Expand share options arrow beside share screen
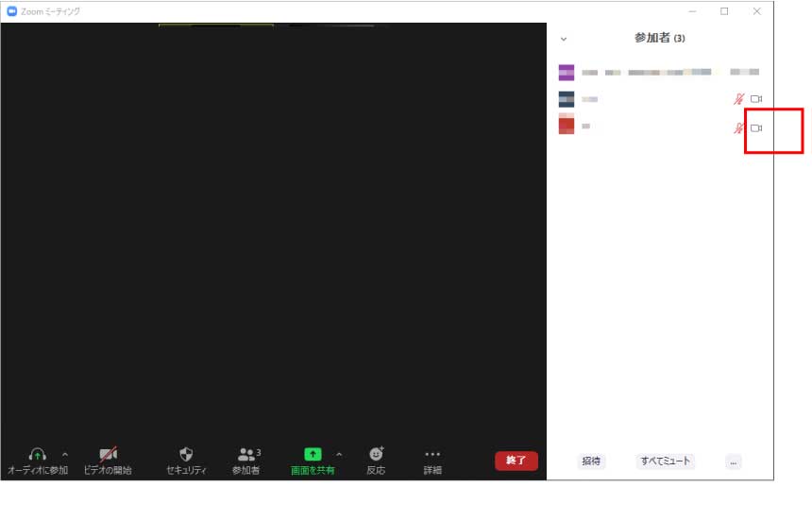The width and height of the screenshot is (812, 520). 339,455
